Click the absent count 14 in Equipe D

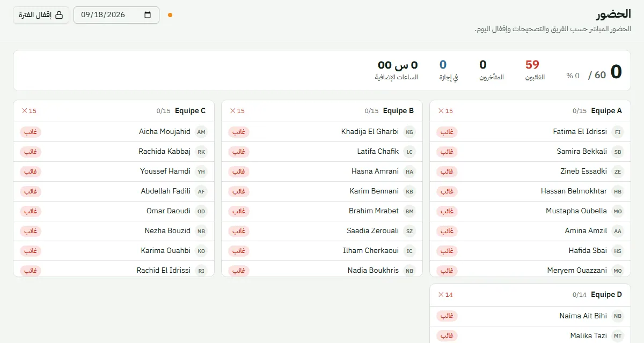(x=445, y=295)
